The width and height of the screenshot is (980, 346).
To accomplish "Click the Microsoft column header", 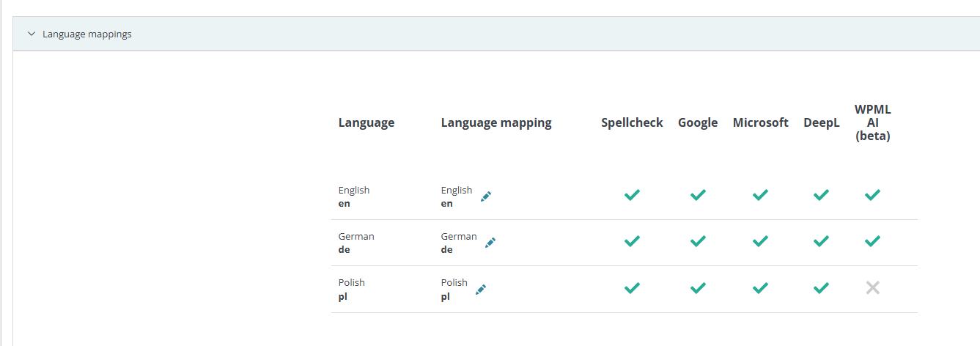I will [x=760, y=122].
